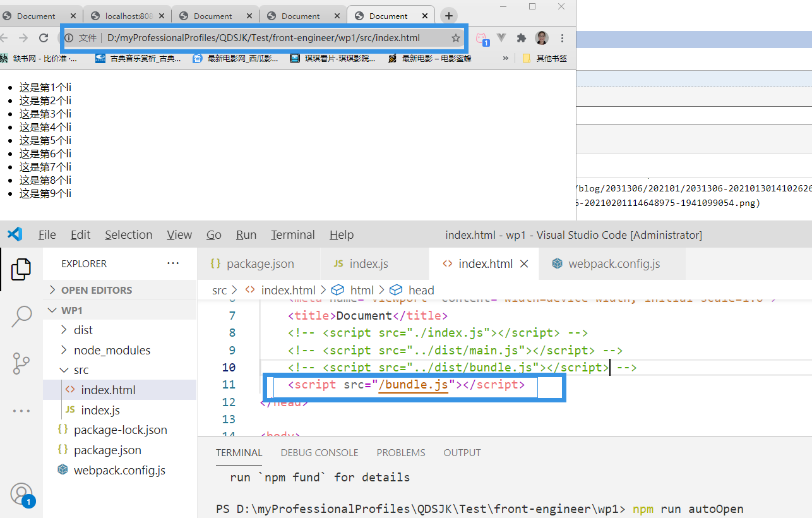Reload the page in Chrome
This screenshot has width=812, height=518.
tap(44, 38)
